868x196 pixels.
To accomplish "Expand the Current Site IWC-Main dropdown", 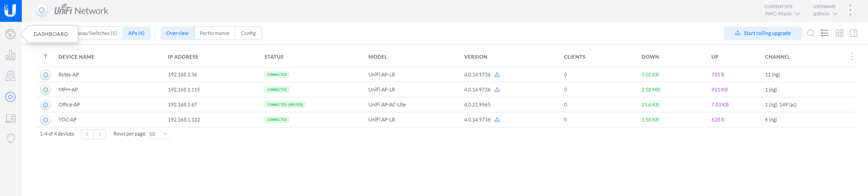I will (x=782, y=14).
